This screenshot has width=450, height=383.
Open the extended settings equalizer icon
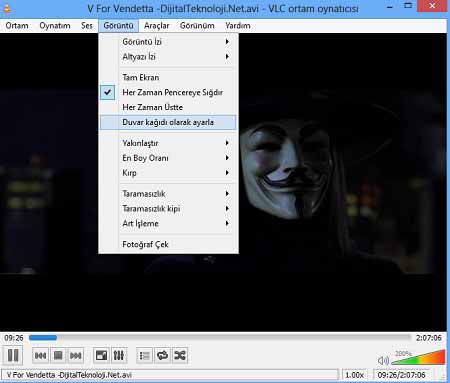[x=119, y=355]
